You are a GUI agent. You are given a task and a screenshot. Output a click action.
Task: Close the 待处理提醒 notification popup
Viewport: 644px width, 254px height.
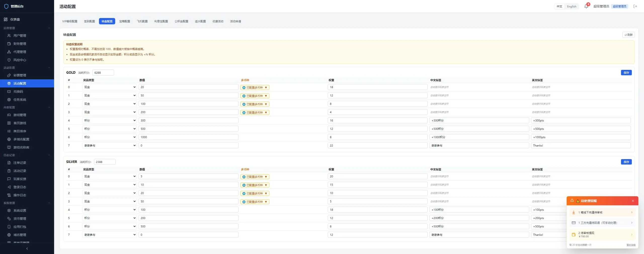pos(633,201)
